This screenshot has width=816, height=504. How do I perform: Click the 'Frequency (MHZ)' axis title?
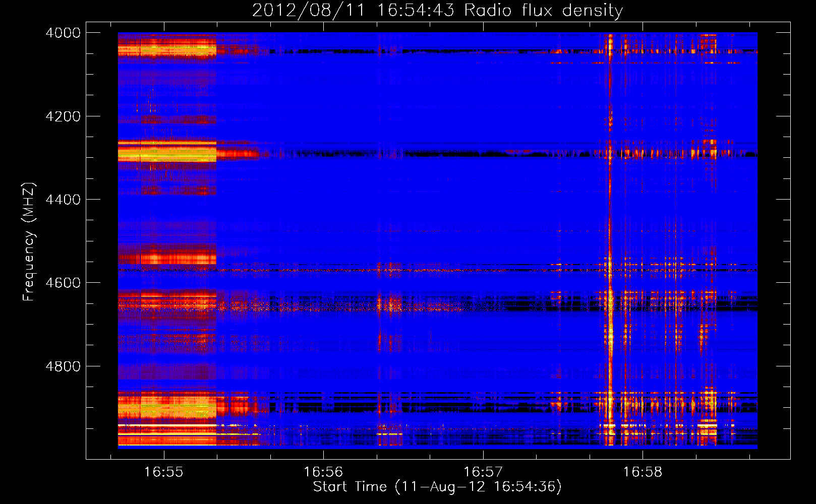click(x=29, y=242)
